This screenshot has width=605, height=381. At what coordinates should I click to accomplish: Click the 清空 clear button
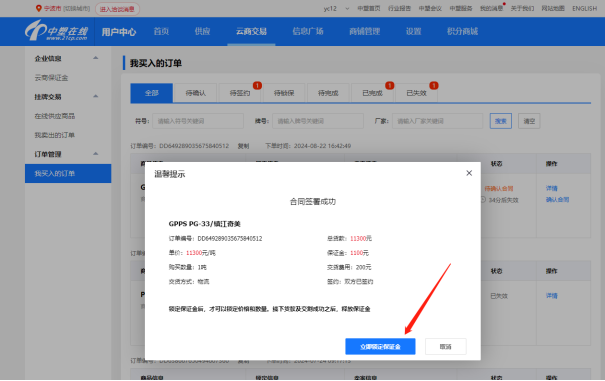pyautogui.click(x=529, y=121)
